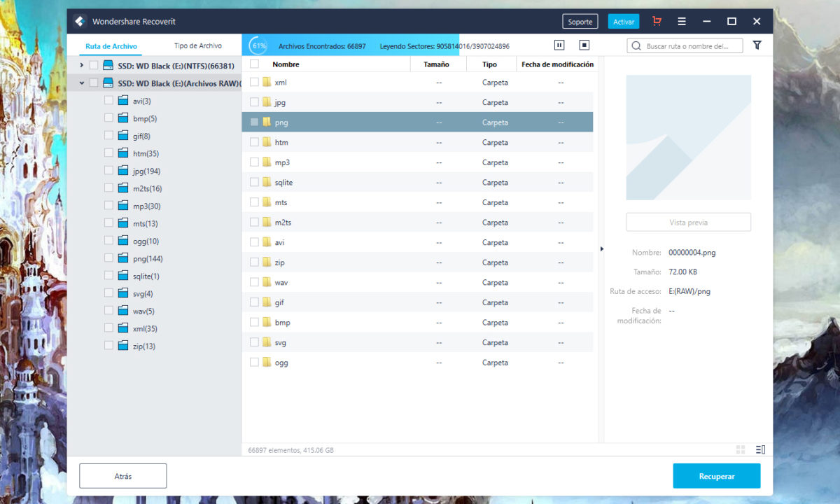Expand the SSD WD Black (NTFS) tree node
Image resolution: width=840 pixels, height=504 pixels.
(81, 65)
